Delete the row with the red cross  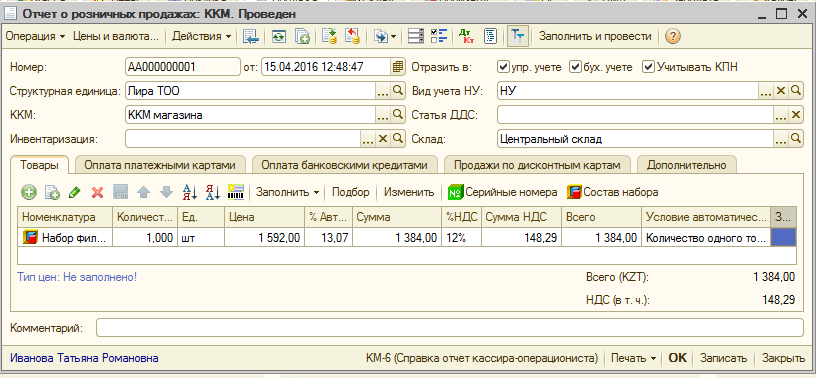(97, 192)
